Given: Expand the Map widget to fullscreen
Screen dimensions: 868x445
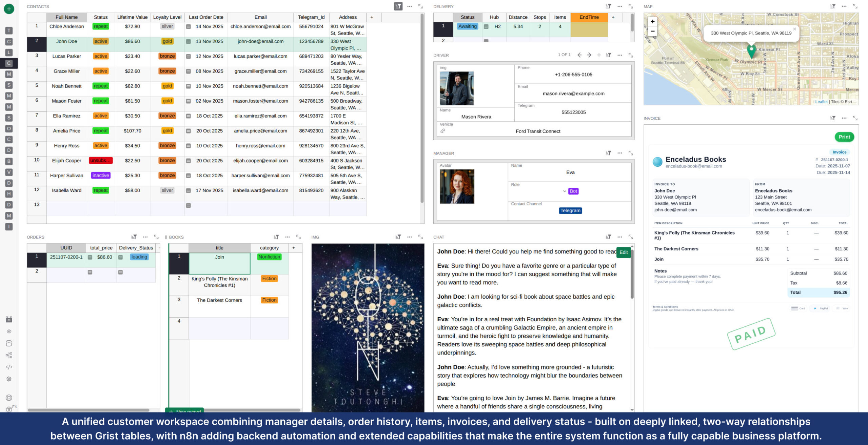Looking at the screenshot, I should 855,6.
